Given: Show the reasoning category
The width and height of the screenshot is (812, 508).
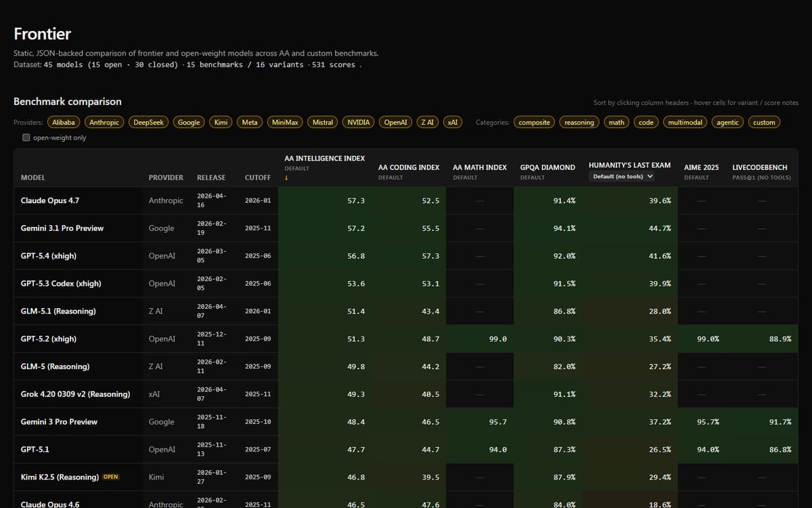Looking at the screenshot, I should [x=579, y=123].
